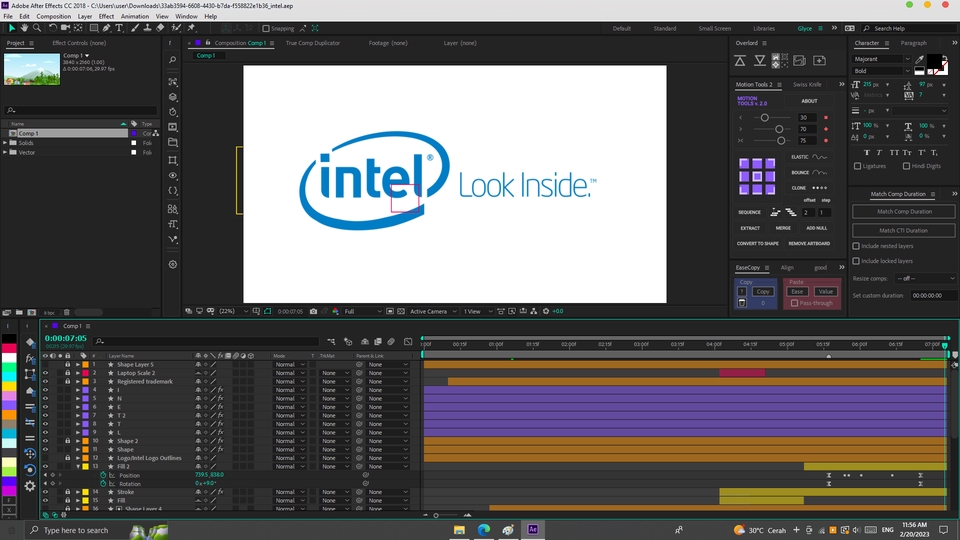Expand the Vector folder
Viewport: 960px width, 540px height.
5,152
